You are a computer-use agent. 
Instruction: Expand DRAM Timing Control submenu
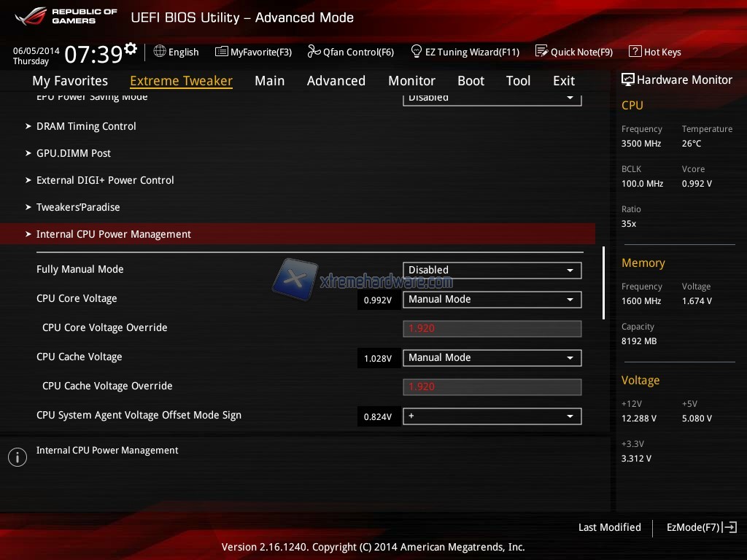point(86,126)
